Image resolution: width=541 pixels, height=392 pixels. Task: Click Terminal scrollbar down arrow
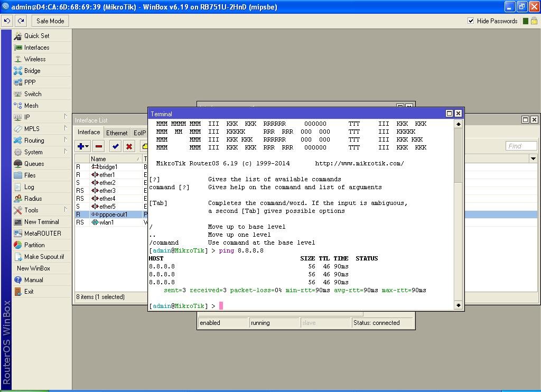click(x=458, y=305)
